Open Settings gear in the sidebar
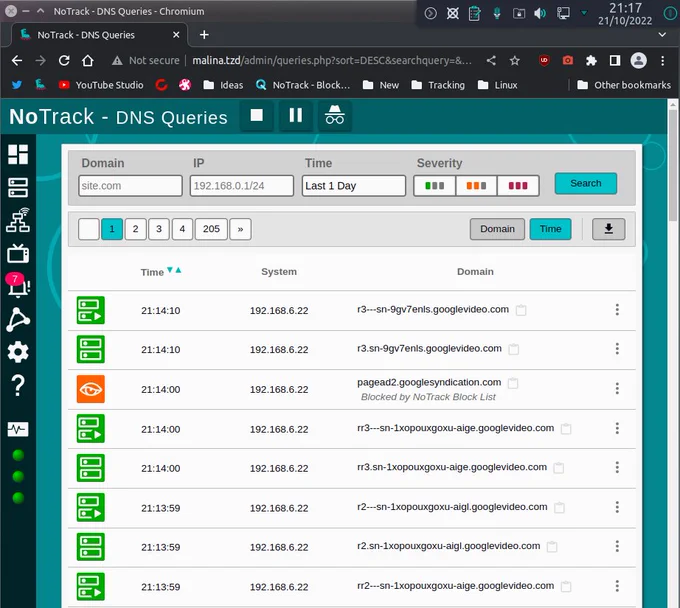 pyautogui.click(x=18, y=352)
